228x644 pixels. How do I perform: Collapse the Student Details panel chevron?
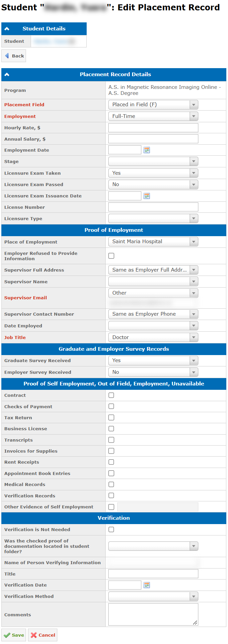tap(7, 29)
